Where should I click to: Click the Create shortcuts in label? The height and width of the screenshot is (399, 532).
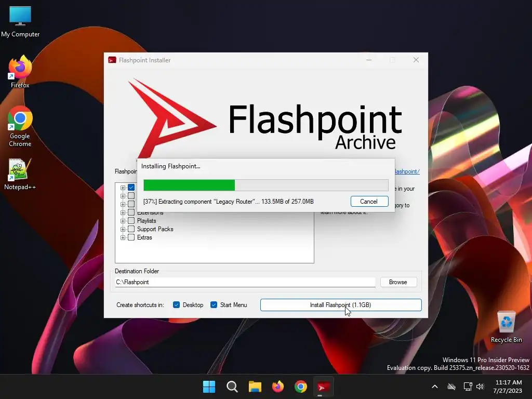140,305
